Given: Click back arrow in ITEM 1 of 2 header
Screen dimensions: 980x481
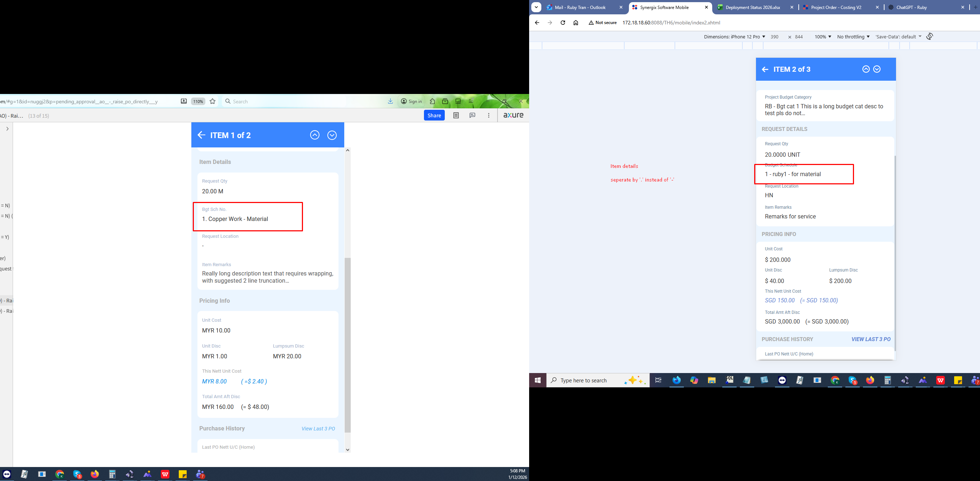Looking at the screenshot, I should (201, 135).
